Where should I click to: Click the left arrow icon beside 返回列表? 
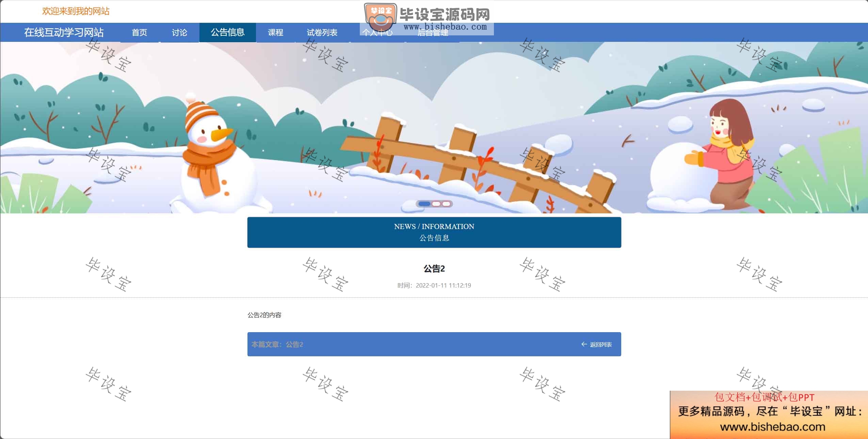point(584,344)
